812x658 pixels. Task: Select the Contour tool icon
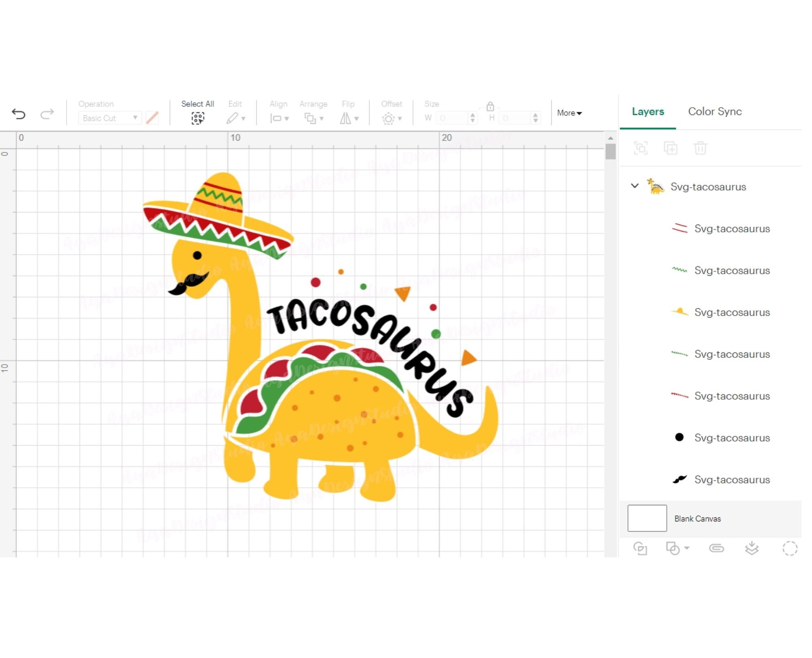pyautogui.click(x=789, y=549)
